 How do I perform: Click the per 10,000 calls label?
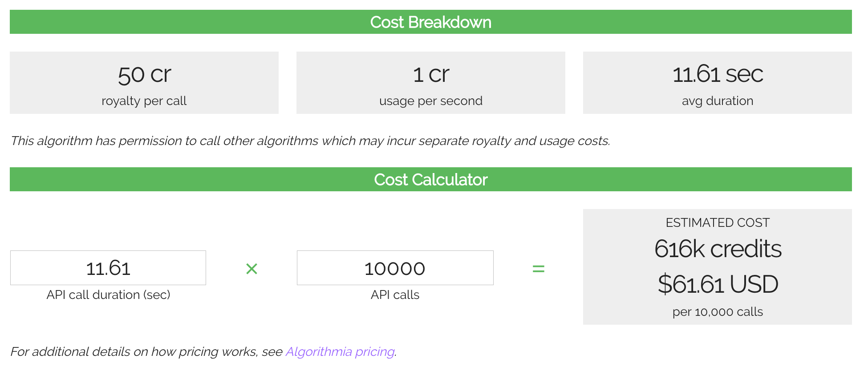tap(718, 312)
